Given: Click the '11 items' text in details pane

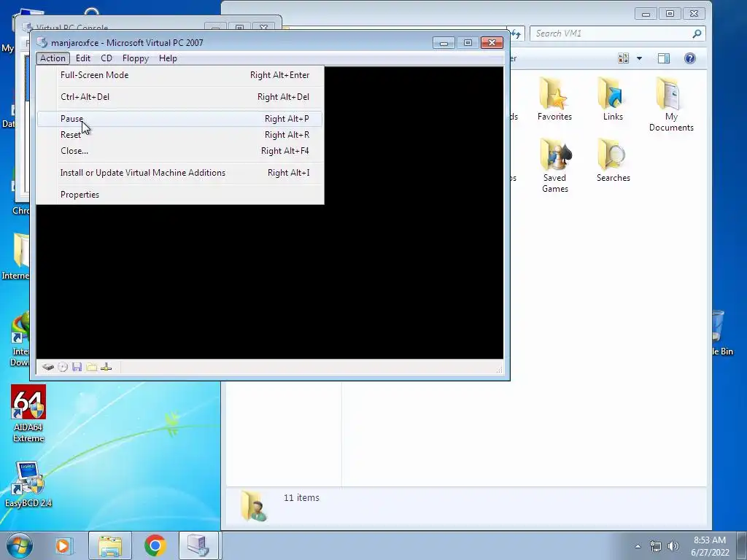Looking at the screenshot, I should pyautogui.click(x=301, y=497).
